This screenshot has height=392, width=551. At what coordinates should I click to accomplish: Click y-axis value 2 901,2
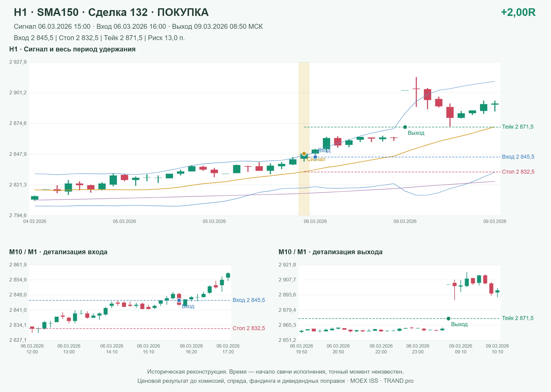tap(18, 92)
